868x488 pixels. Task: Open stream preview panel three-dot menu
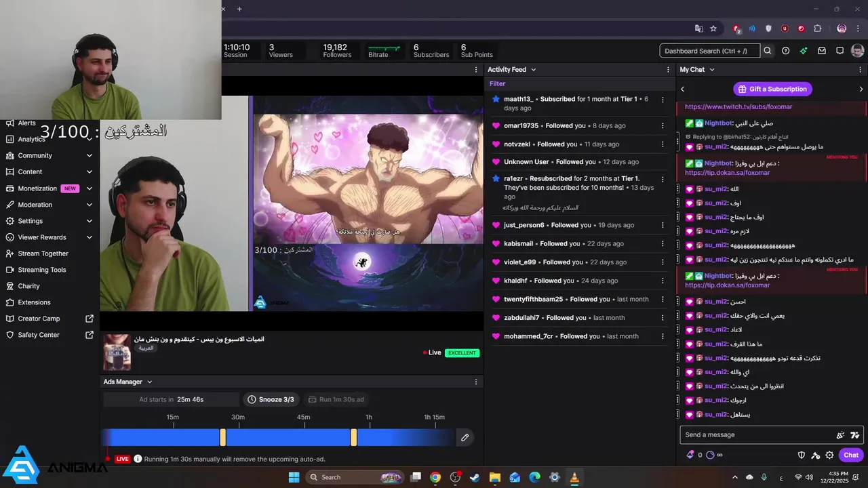pos(476,70)
